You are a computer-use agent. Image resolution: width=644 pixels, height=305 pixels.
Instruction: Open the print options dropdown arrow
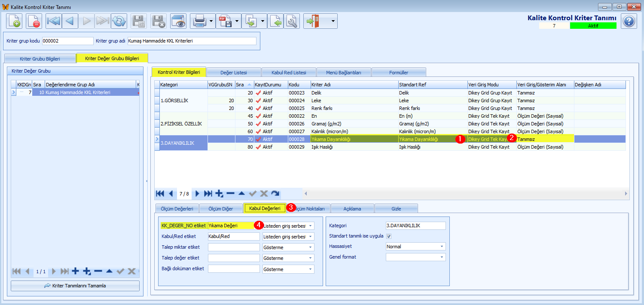tap(212, 21)
